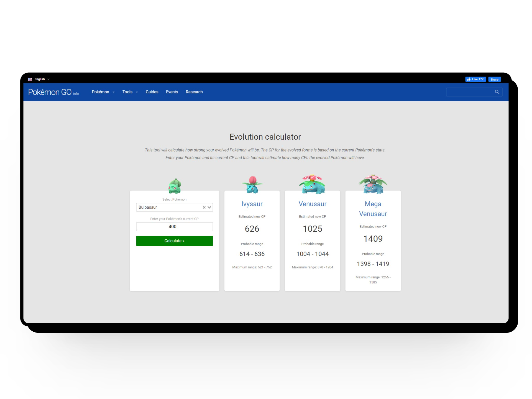Open the Research page

coord(194,92)
